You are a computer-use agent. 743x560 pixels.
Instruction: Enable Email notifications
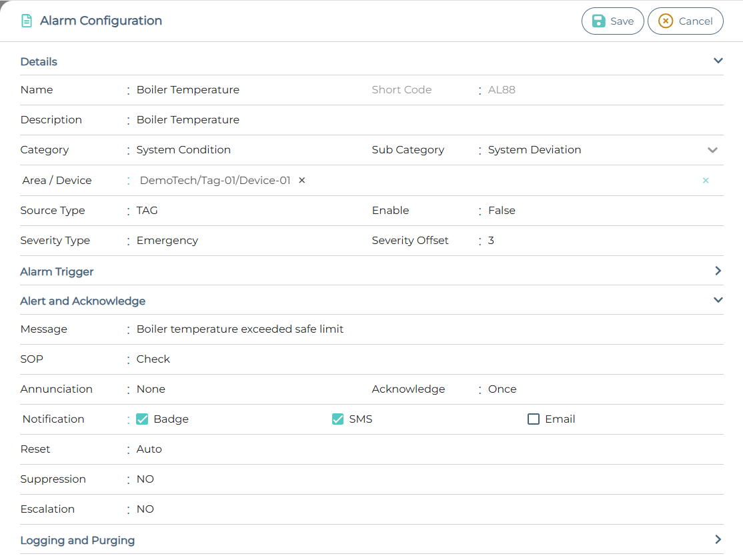click(534, 419)
